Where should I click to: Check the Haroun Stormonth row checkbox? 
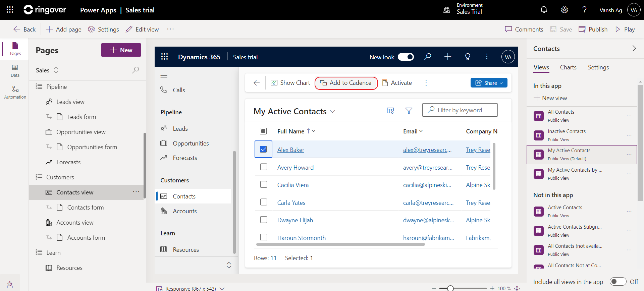[264, 237]
